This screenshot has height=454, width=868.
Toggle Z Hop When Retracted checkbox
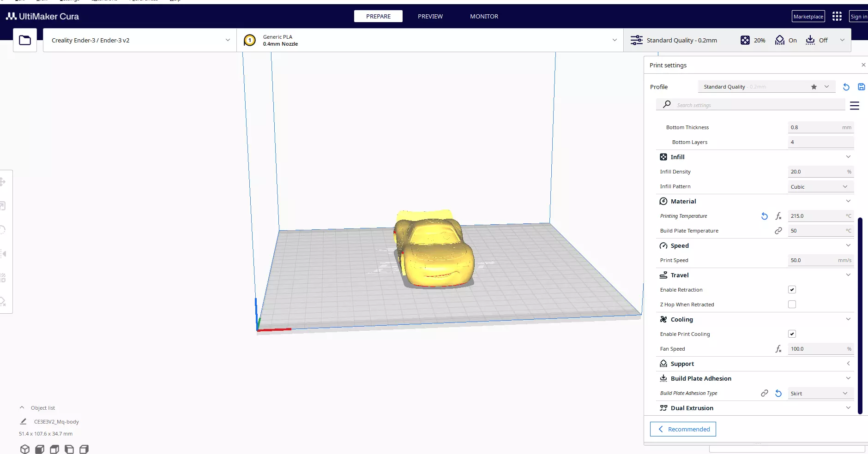[792, 305]
